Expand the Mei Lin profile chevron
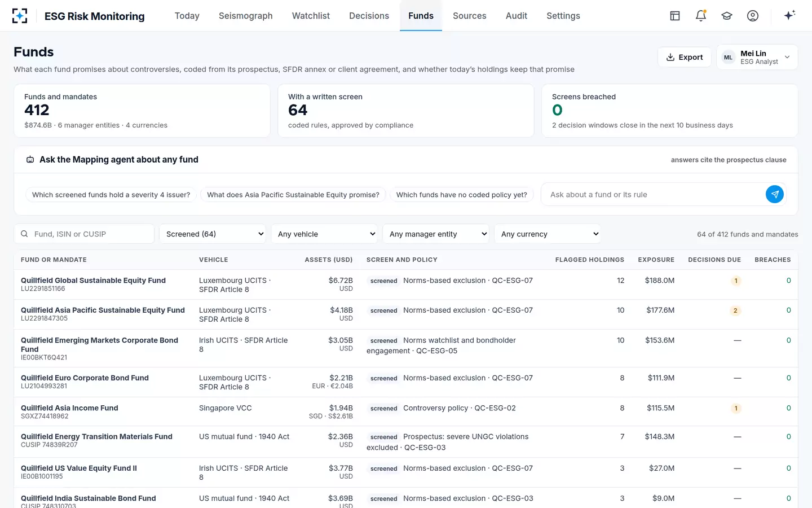 (x=787, y=57)
